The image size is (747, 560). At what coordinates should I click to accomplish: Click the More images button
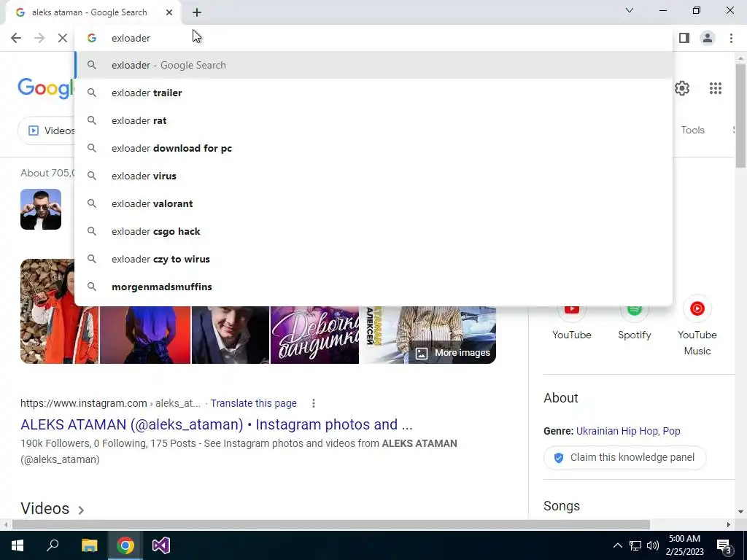point(452,353)
